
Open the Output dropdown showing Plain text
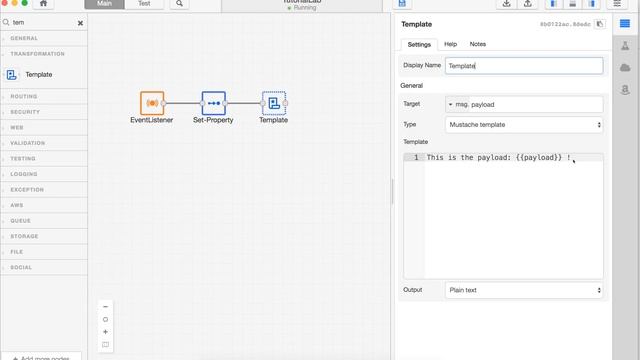point(524,290)
